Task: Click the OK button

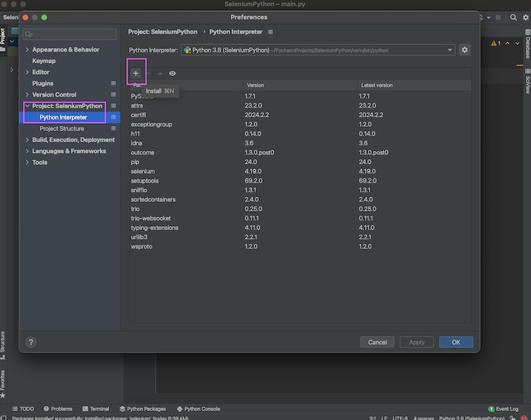Action: click(x=456, y=342)
